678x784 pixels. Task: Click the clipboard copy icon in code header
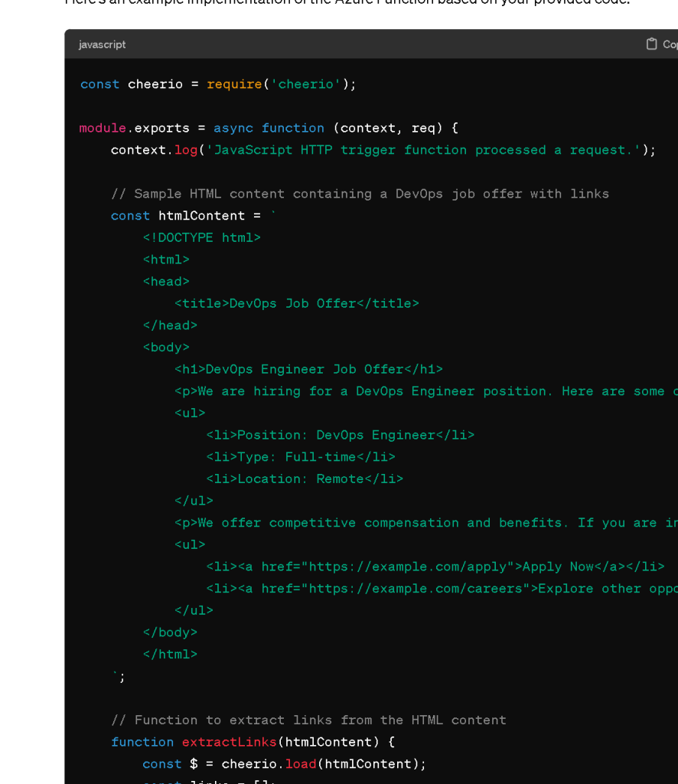(651, 44)
